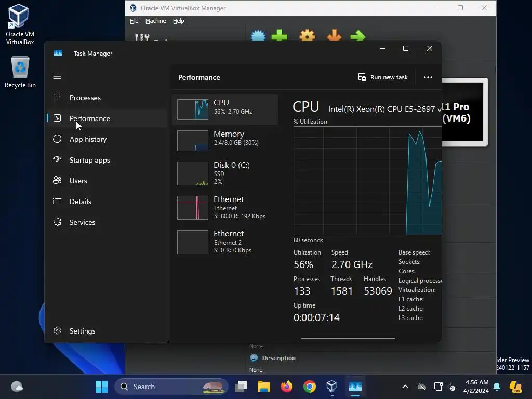Open File Explorer from taskbar

pos(263,387)
